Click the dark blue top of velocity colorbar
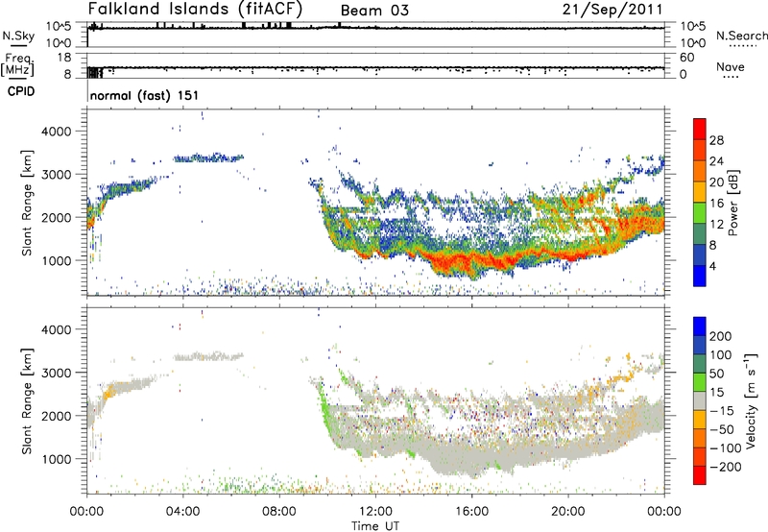 pyautogui.click(x=700, y=326)
